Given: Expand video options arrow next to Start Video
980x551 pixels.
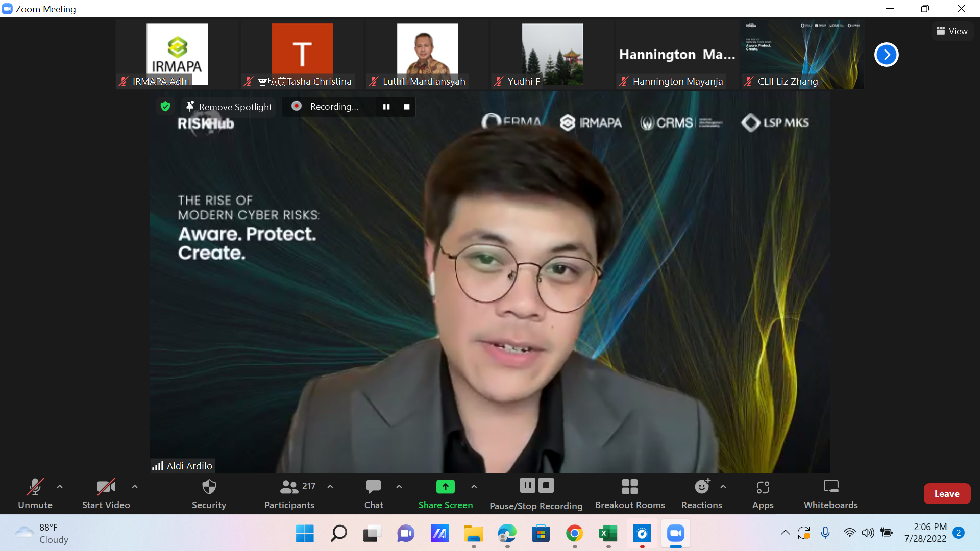Looking at the screenshot, I should coord(135,487).
